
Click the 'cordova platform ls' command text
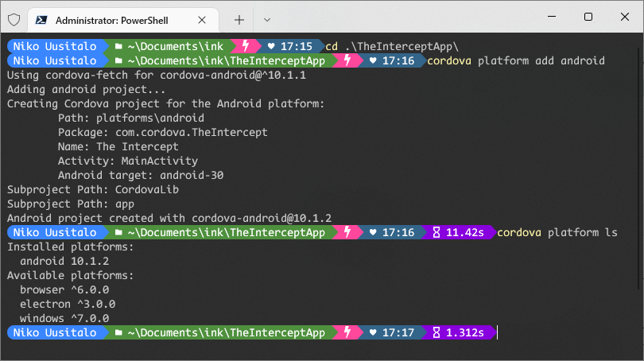557,232
